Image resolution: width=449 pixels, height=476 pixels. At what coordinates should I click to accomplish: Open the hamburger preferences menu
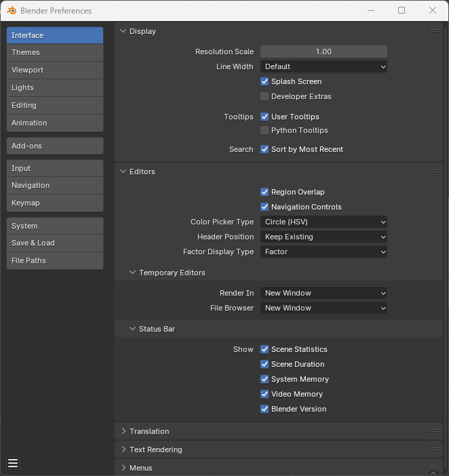[13, 463]
